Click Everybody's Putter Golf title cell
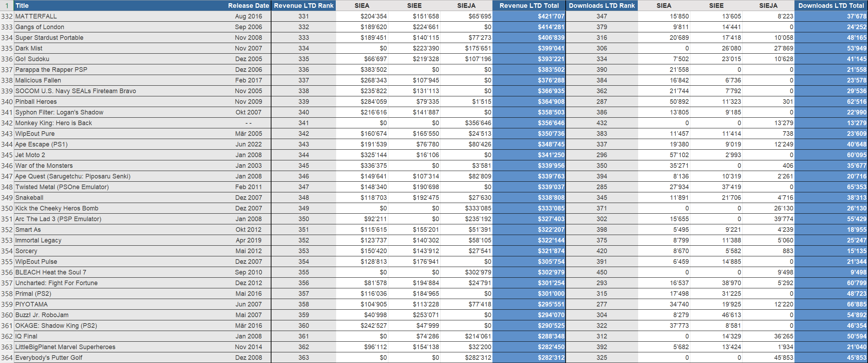Image resolution: width=868 pixels, height=363 pixels. [49, 358]
